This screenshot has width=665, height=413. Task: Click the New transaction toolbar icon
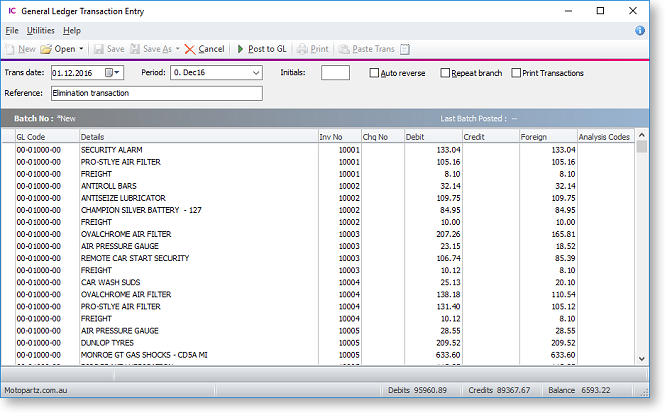pyautogui.click(x=10, y=48)
